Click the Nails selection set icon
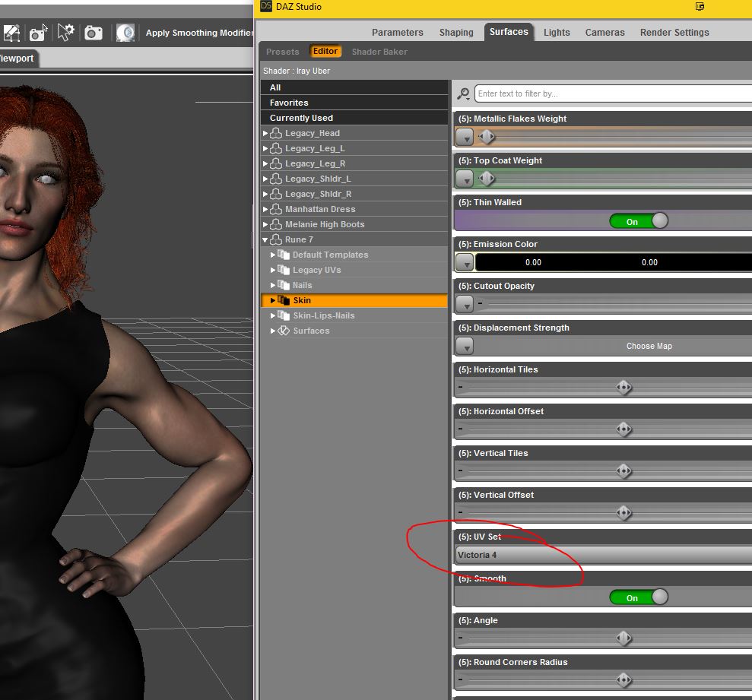 point(284,285)
